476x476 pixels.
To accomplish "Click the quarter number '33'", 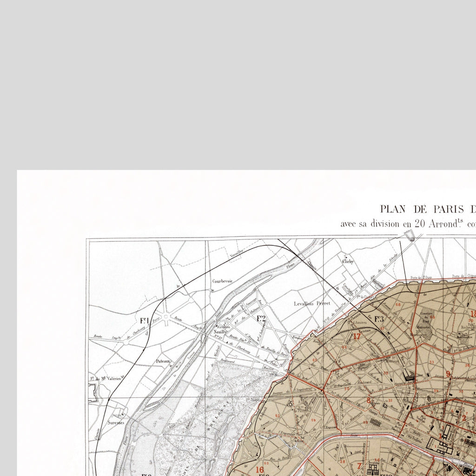I will (x=432, y=362).
